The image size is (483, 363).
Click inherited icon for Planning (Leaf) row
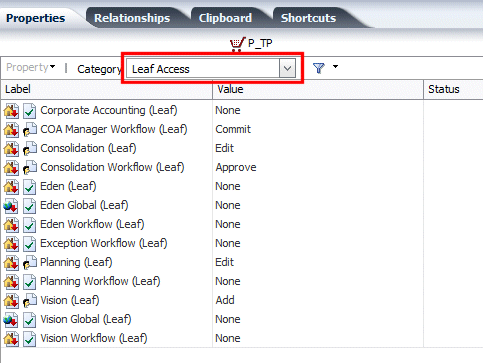[x=11, y=263]
